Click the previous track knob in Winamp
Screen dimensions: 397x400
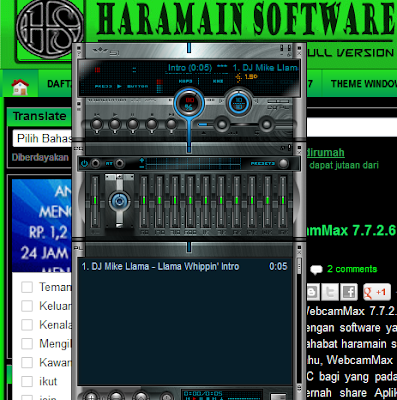tap(97, 125)
